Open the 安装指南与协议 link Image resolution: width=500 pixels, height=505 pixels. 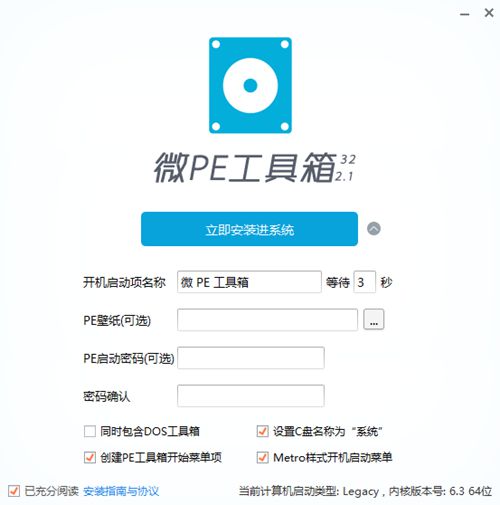click(x=121, y=491)
